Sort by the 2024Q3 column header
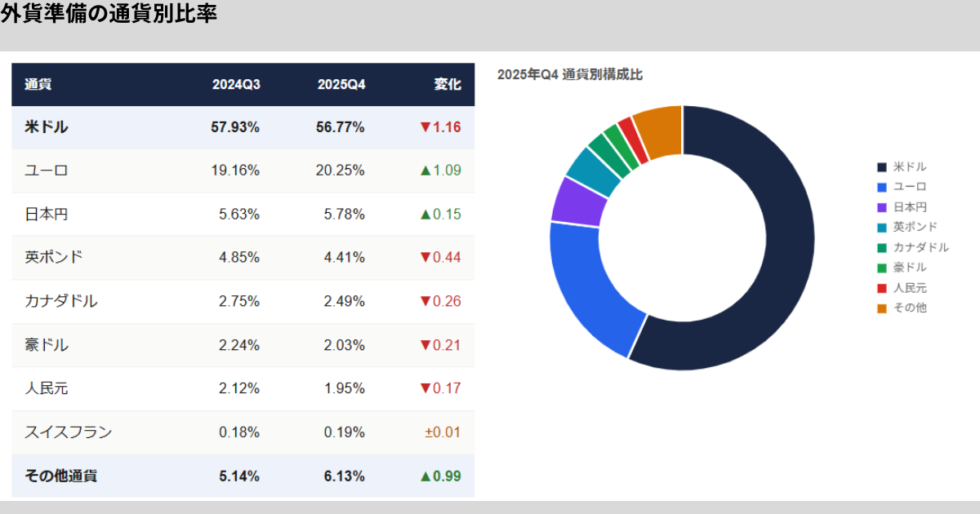Viewport: 980px width, 514px height. 236,85
